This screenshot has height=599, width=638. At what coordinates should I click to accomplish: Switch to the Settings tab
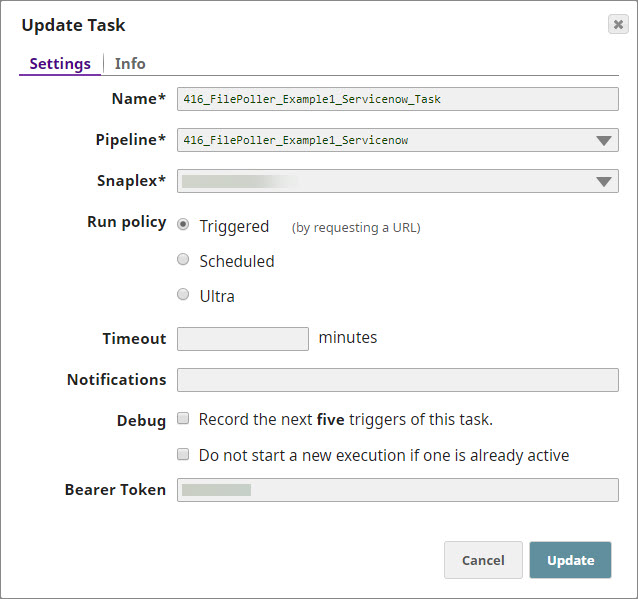(60, 64)
